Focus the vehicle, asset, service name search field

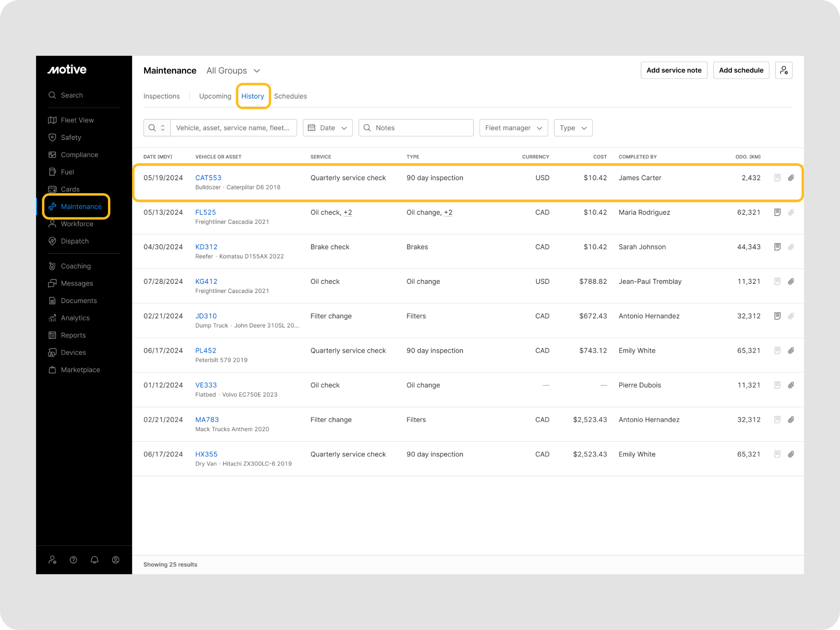(233, 128)
